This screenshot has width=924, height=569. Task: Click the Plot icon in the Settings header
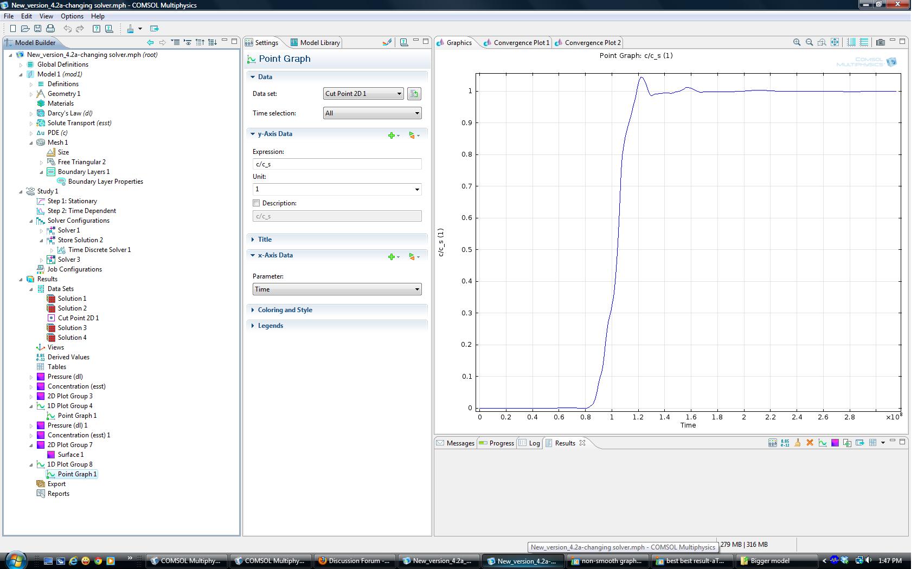pos(387,42)
